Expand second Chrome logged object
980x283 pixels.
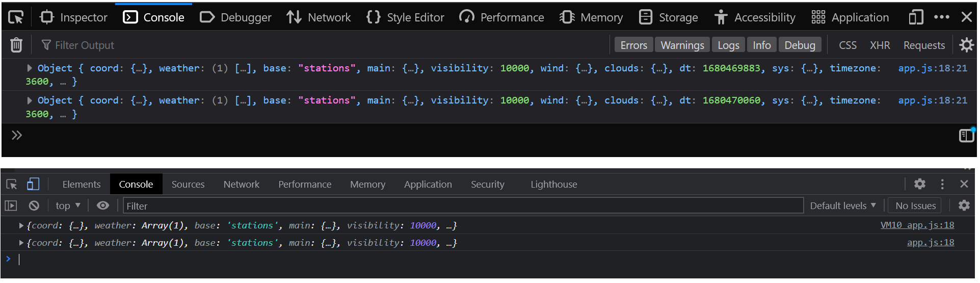21,243
